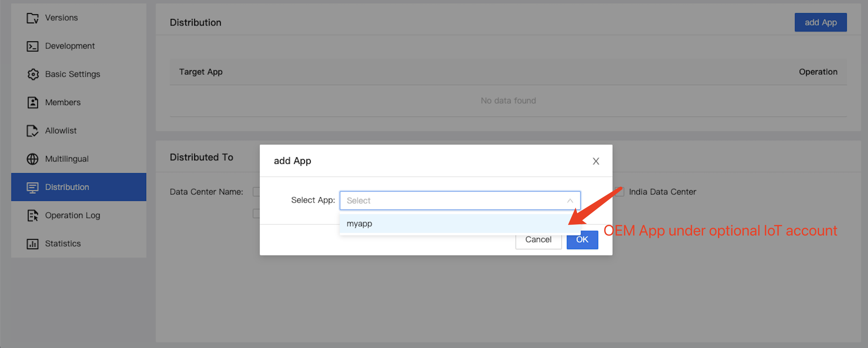Viewport: 868px width, 348px height.
Task: Collapse the Select App dropdown arrow
Action: (570, 201)
